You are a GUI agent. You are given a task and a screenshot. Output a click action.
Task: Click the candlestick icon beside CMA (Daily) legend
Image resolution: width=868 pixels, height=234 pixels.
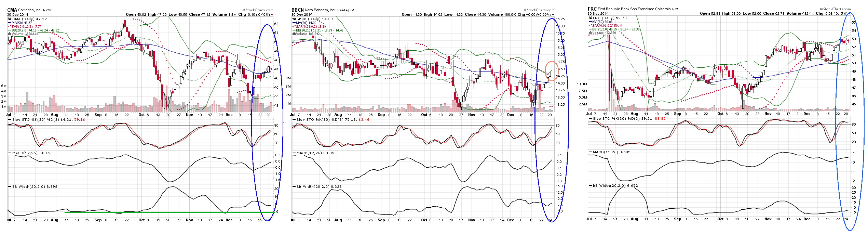(10, 19)
